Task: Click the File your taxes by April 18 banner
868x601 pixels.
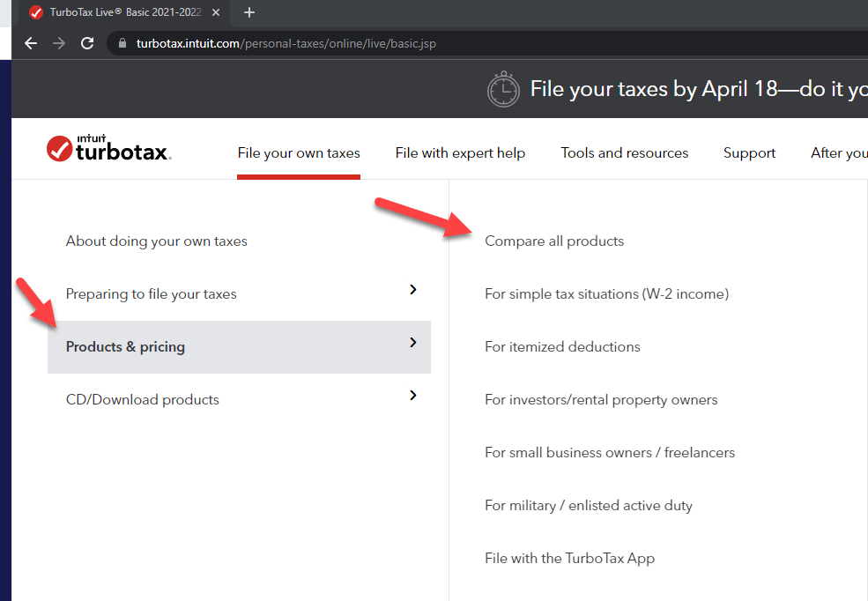Action: click(x=699, y=89)
